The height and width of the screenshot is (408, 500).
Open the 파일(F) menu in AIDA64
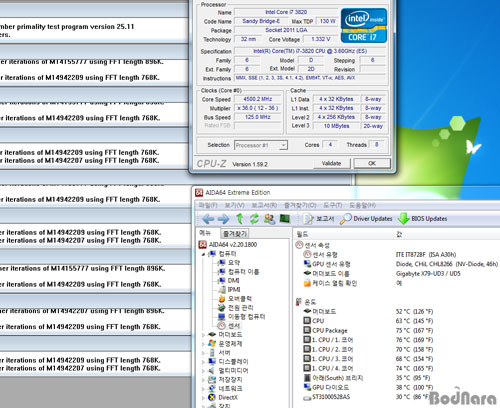[208, 205]
